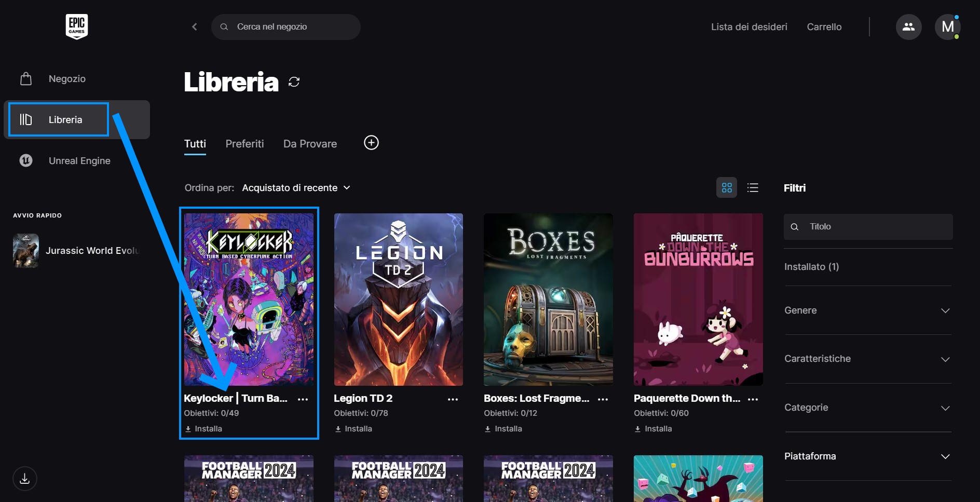This screenshot has width=980, height=502.
Task: Install Paquerette Down the Bunburrows via Installa
Action: [x=658, y=429]
